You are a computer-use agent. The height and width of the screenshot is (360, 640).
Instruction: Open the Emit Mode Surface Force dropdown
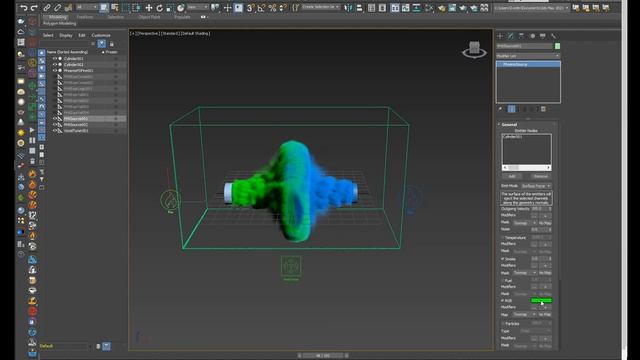click(536, 186)
